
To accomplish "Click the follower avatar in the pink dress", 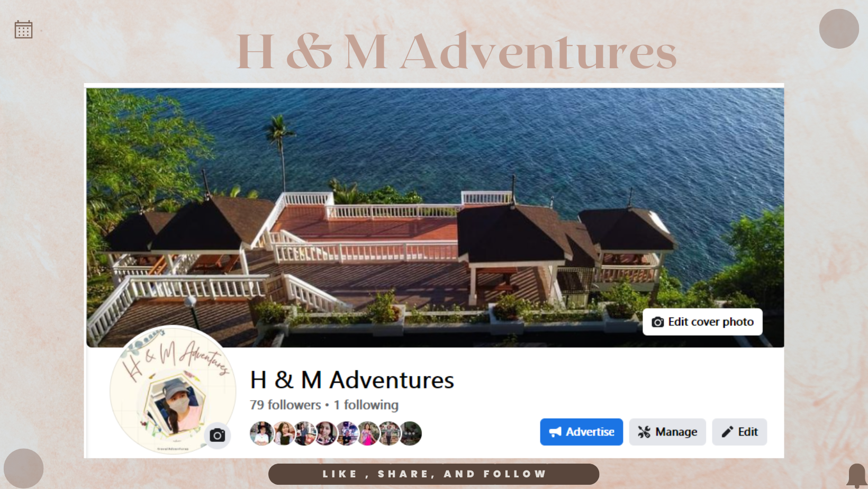I will (x=367, y=433).
